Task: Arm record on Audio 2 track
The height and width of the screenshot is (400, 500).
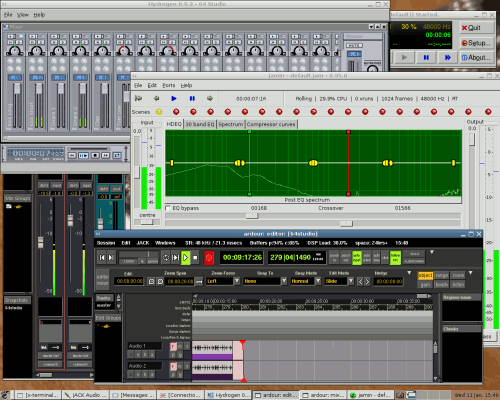Action: [173, 367]
